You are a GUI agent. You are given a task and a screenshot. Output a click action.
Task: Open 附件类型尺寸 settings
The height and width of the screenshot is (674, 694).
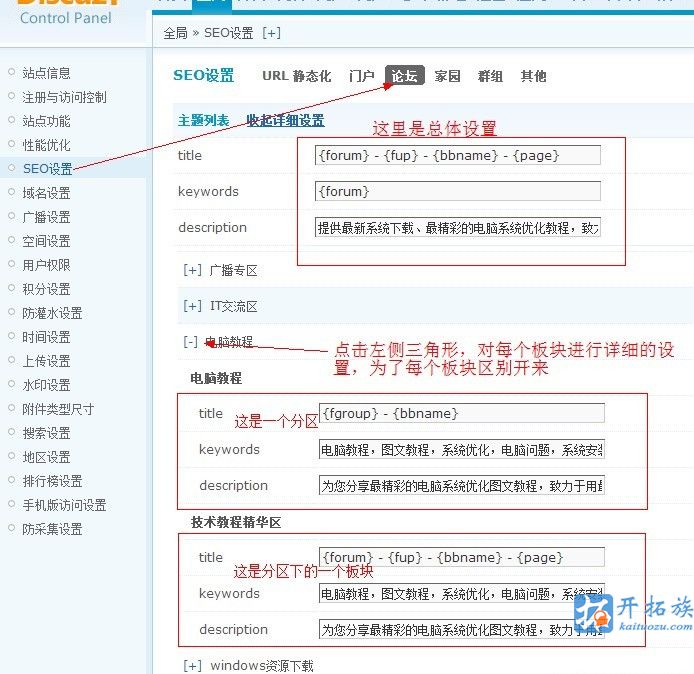pyautogui.click(x=58, y=409)
